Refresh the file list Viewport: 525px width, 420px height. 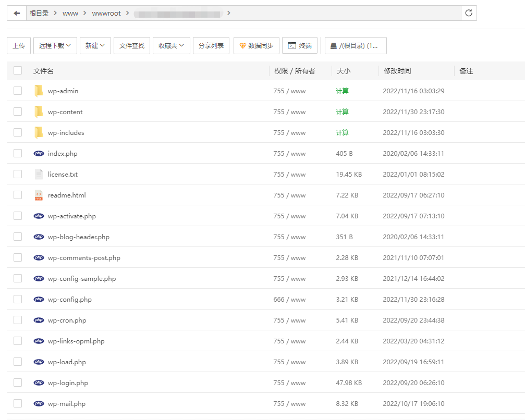click(x=469, y=13)
